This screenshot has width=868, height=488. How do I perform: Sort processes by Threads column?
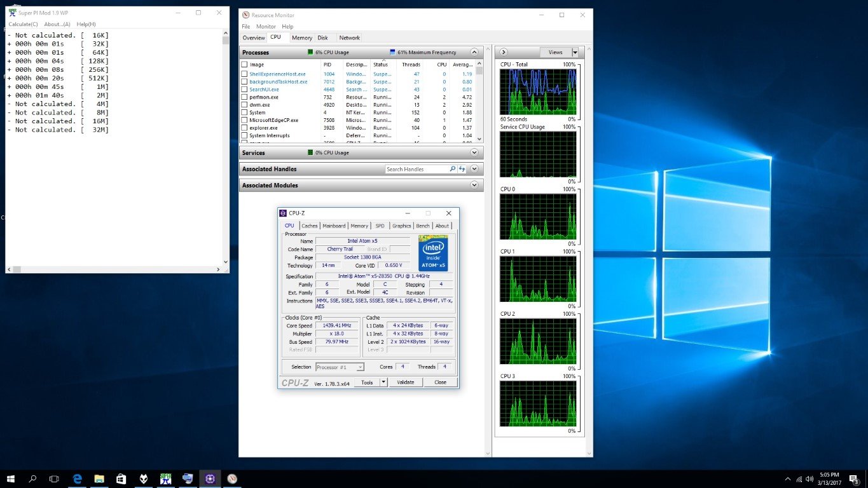(411, 64)
